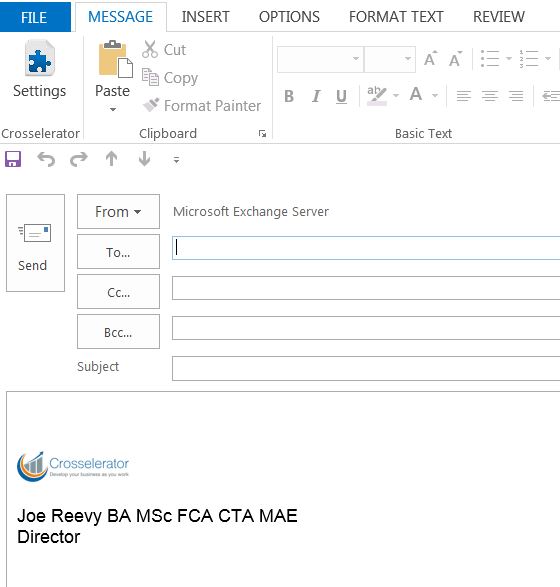This screenshot has width=560, height=587.
Task: Save the message with the floppy icon
Action: coord(13,159)
